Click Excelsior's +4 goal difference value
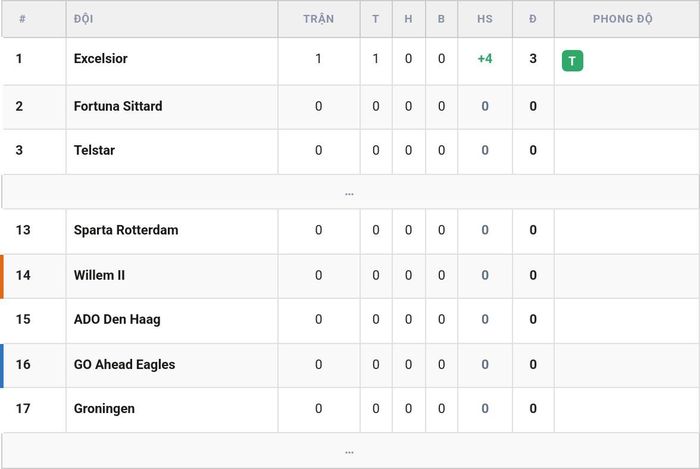This screenshot has width=700, height=469. click(x=485, y=58)
